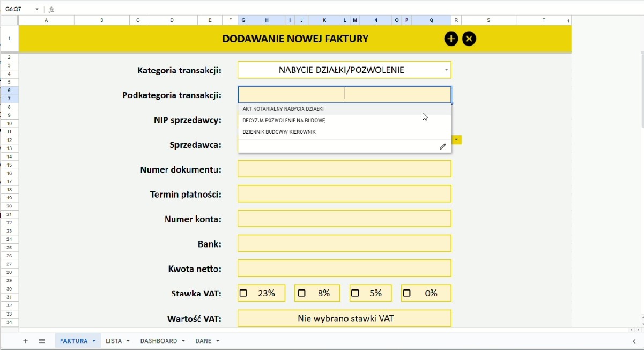This screenshot has width=644, height=350.
Task: Select column B header
Action: (102, 20)
